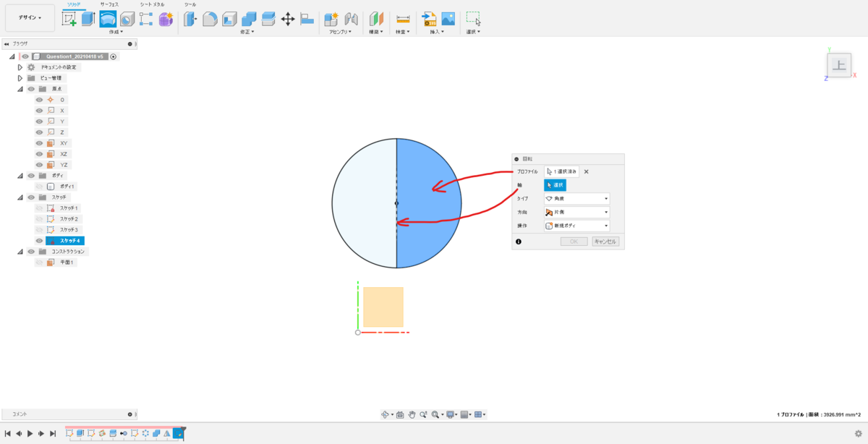Image resolution: width=868 pixels, height=444 pixels.
Task: Select the New Component icon
Action: [331, 19]
